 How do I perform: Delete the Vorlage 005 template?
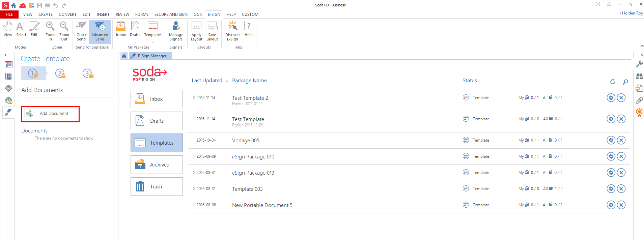[x=621, y=140]
